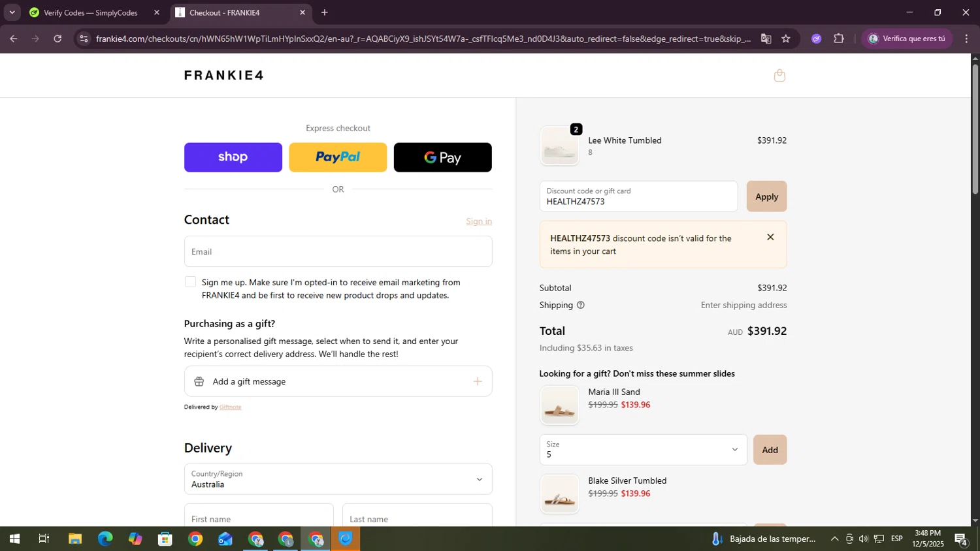980x551 pixels.
Task: Bookmark this page with star icon
Action: (786, 39)
